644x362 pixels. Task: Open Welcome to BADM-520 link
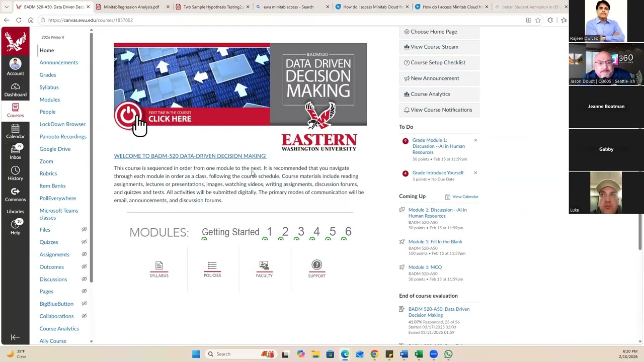(x=190, y=156)
